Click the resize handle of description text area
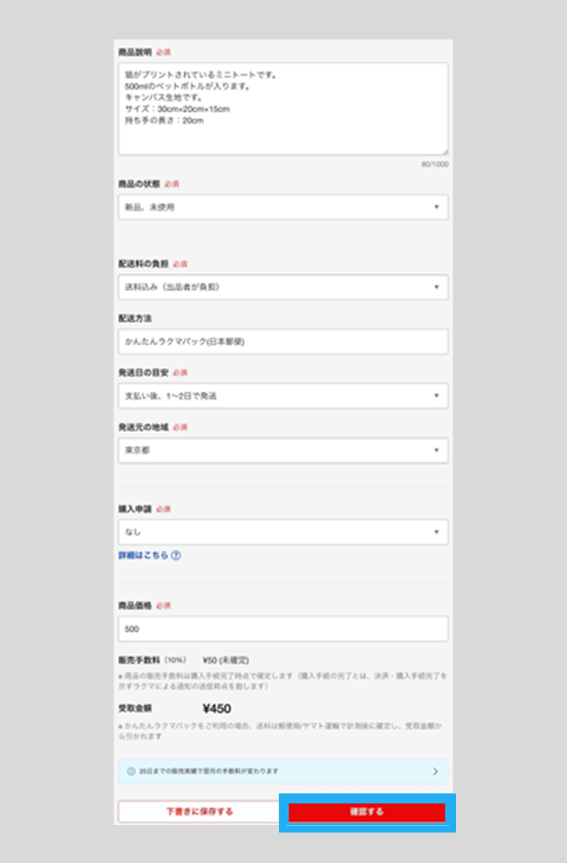The image size is (567, 863). pos(444,151)
